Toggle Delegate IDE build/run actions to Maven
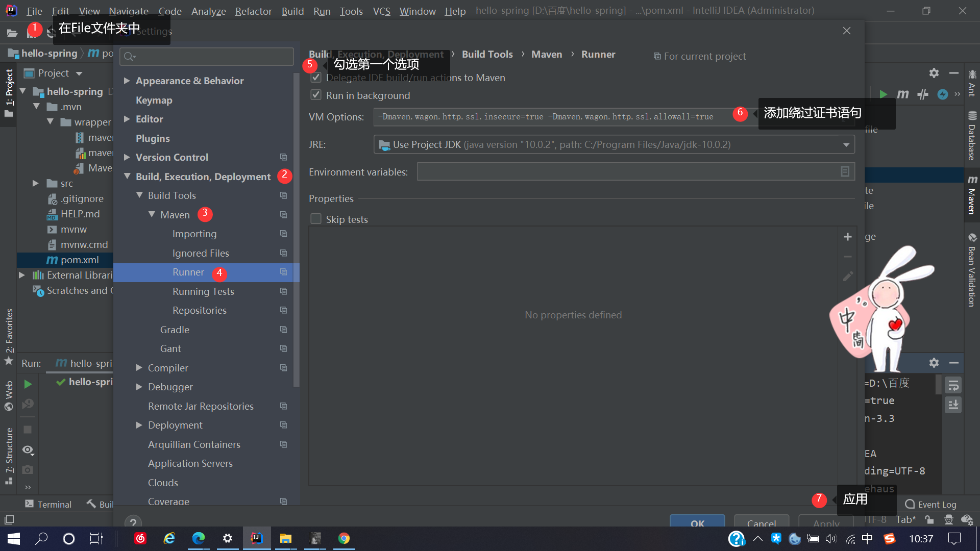The width and height of the screenshot is (980, 551). tap(316, 78)
